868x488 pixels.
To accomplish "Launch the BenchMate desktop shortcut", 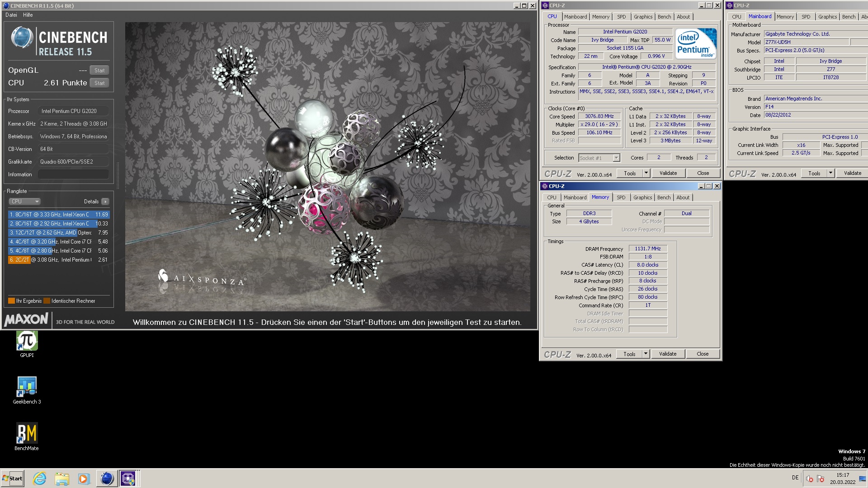I will pos(27,437).
